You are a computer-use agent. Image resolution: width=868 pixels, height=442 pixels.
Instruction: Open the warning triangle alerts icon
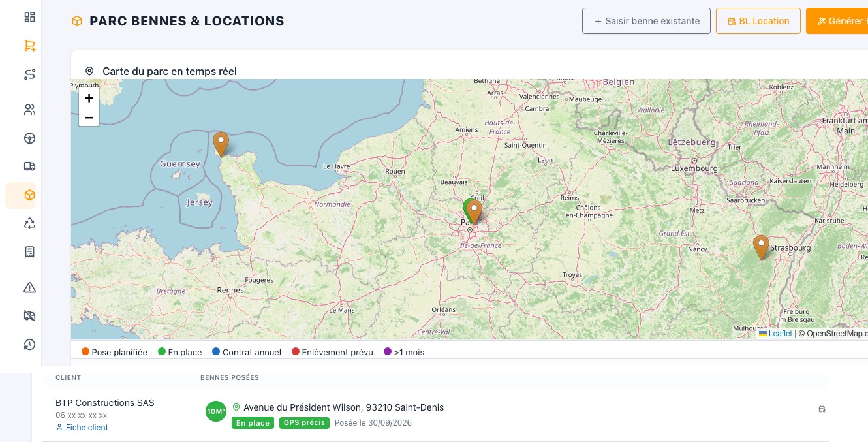click(29, 287)
